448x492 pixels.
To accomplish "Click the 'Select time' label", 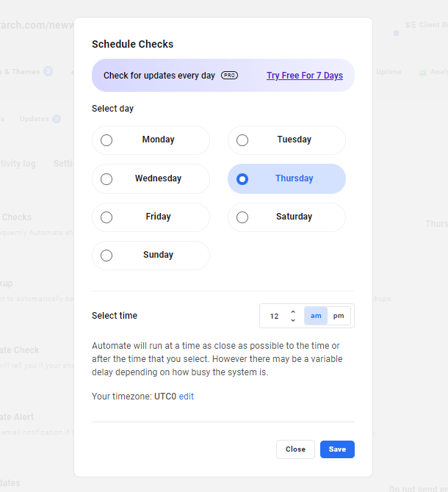I will click(115, 315).
